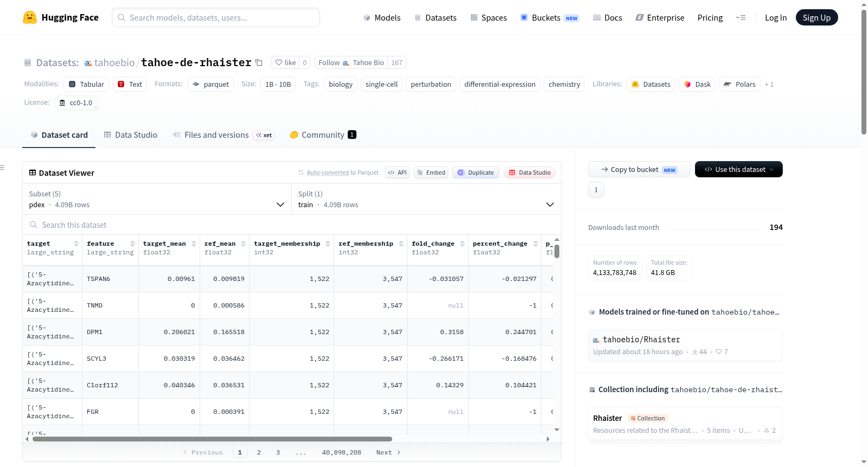Filter by the parquet format tag
This screenshot has height=467, width=868.
click(210, 84)
